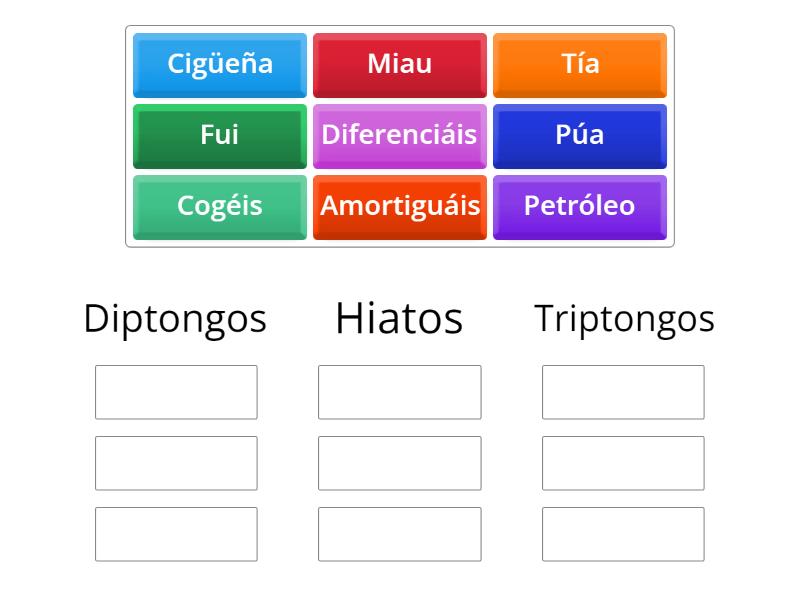Click the 'Cogéis' word tile
The width and height of the screenshot is (800, 600).
tap(219, 207)
